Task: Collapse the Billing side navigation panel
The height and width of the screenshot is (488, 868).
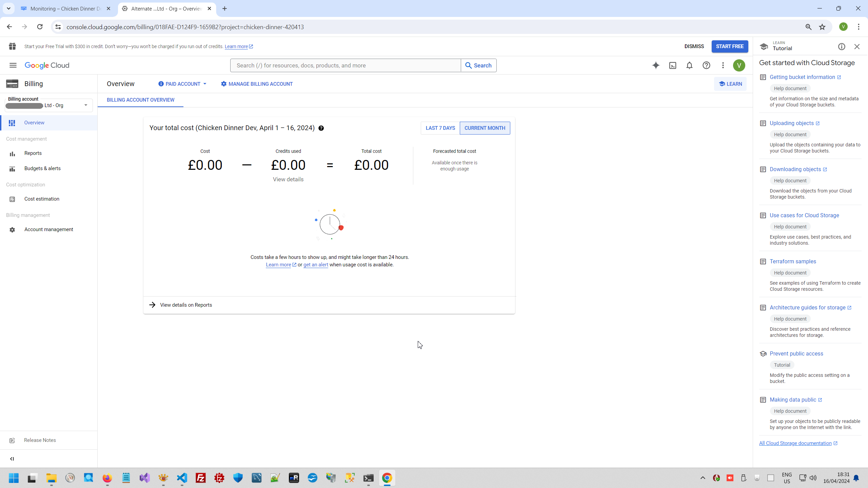Action: [x=12, y=459]
